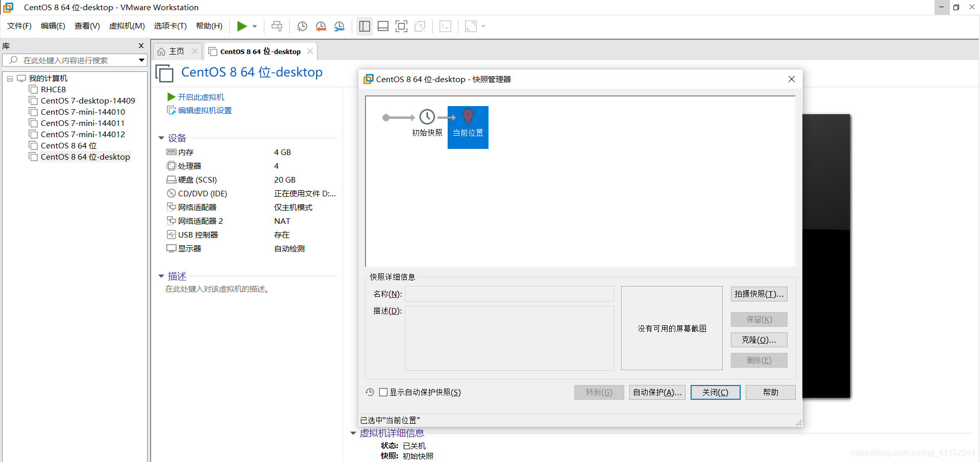
Task: Open the 选项卡(T) menu
Action: pyautogui.click(x=170, y=26)
